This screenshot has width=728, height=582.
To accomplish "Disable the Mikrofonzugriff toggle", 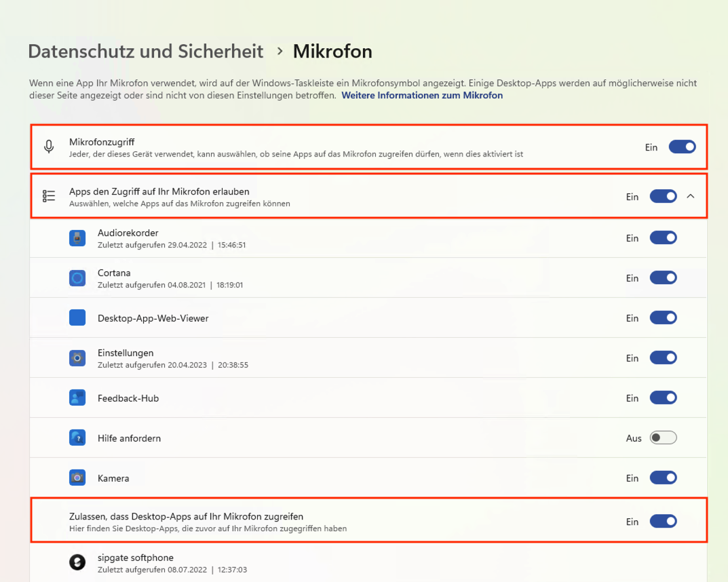I will click(x=682, y=147).
